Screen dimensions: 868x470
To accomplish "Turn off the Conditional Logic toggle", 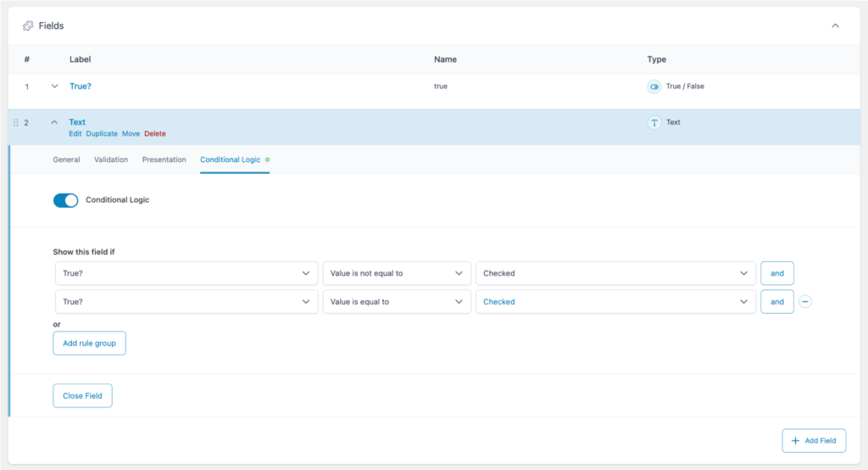I will (x=65, y=200).
